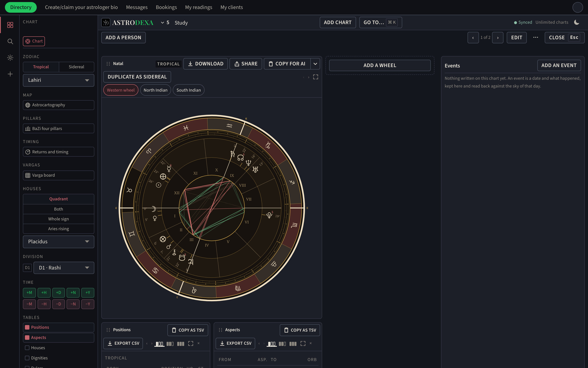Open the search magnifier in the left rail
Image resolution: width=588 pixels, height=368 pixels.
pyautogui.click(x=10, y=41)
